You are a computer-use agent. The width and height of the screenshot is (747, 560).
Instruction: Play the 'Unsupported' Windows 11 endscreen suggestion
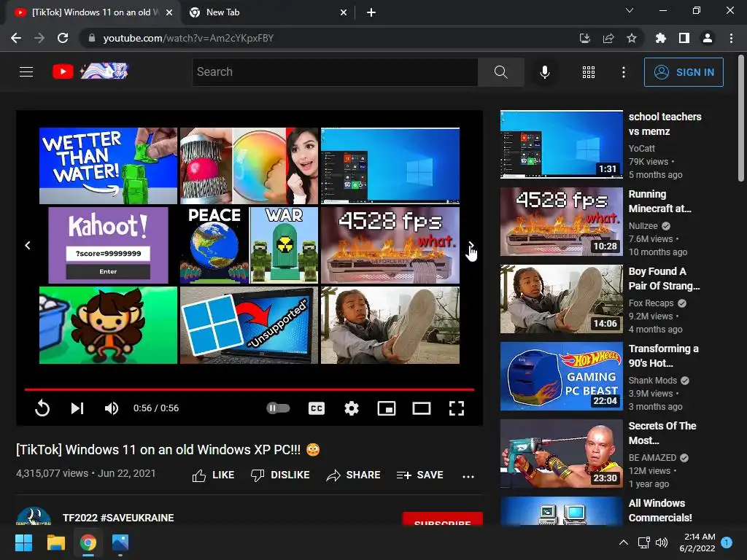tap(249, 325)
